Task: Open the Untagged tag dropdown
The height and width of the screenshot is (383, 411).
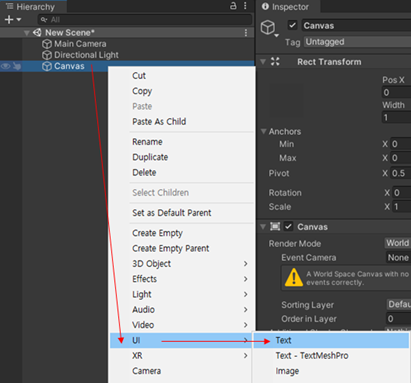Action: tap(357, 42)
